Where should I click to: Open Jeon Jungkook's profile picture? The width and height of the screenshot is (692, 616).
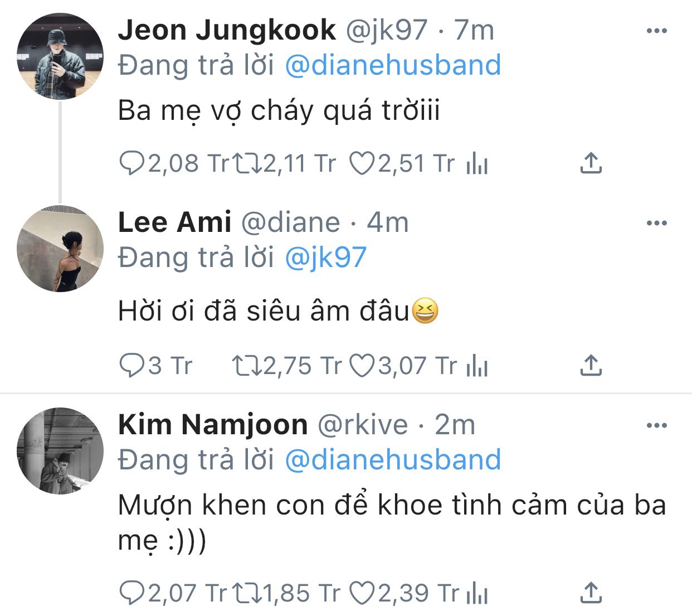click(x=60, y=57)
